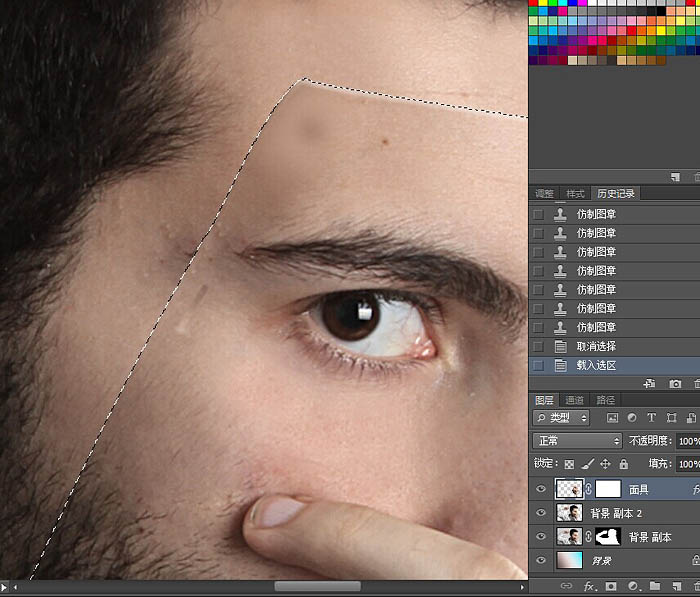Open the 类型 layer filter dropdown

pos(561,418)
